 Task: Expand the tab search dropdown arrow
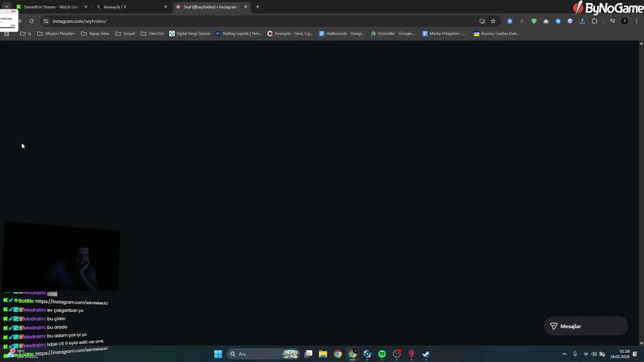(7, 7)
